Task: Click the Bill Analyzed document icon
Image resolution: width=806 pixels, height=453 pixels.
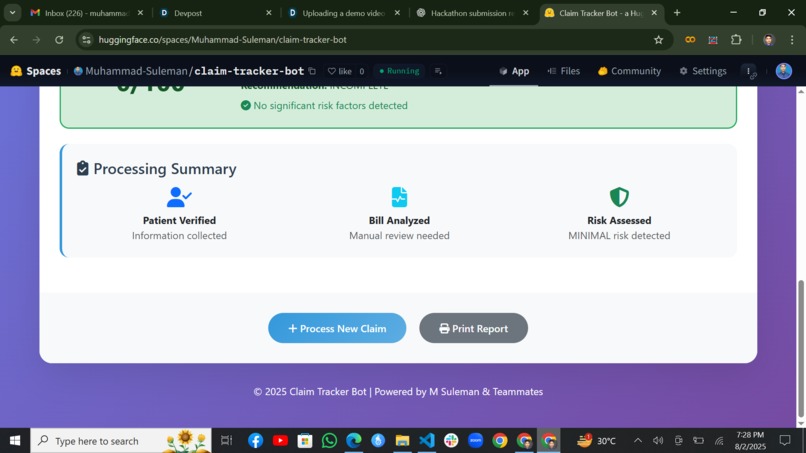Action: [399, 197]
